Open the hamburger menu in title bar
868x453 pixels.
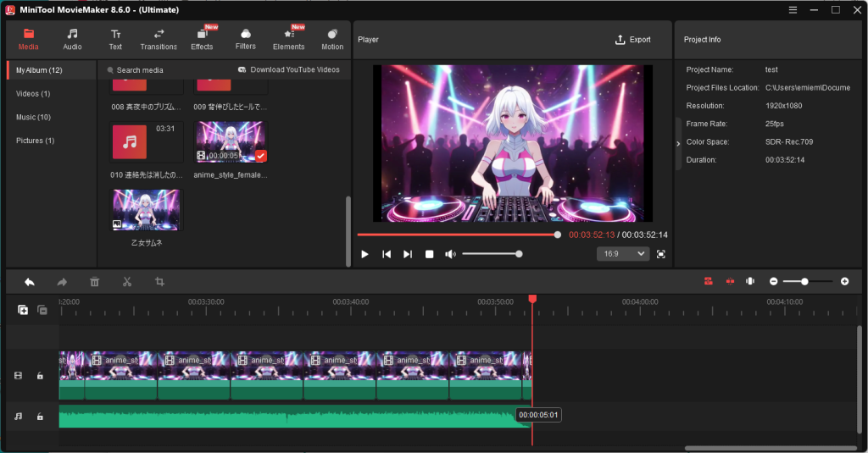coord(793,9)
